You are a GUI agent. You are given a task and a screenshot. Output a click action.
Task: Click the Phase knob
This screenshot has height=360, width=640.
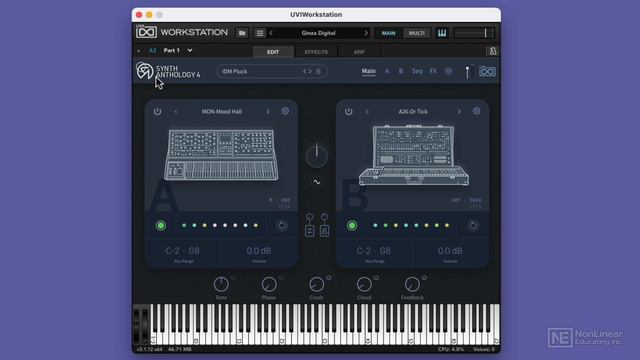269,284
